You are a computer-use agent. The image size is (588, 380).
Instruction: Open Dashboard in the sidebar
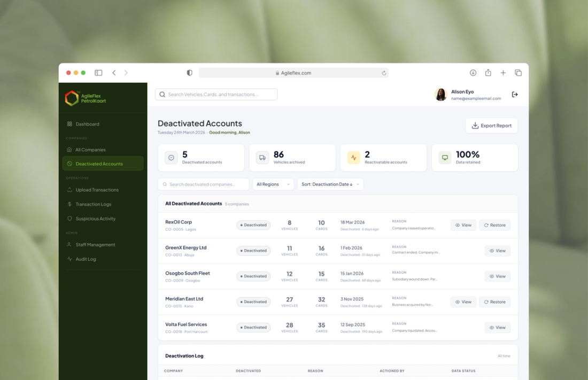point(103,124)
